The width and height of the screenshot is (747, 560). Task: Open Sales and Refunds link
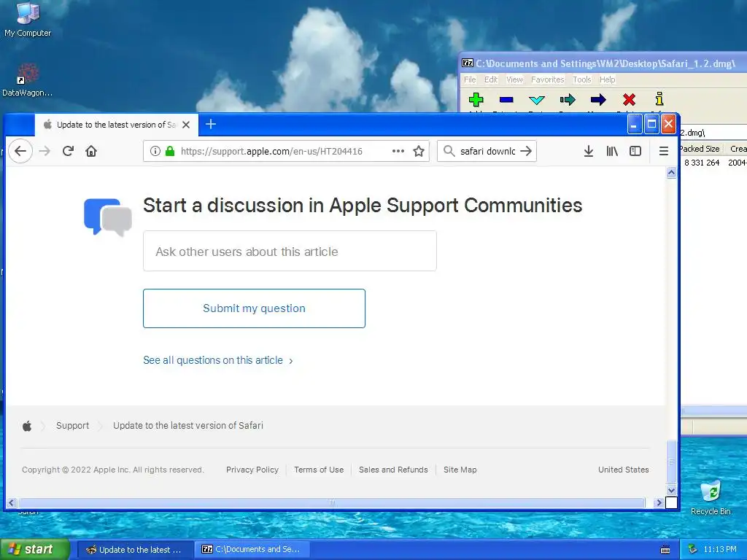pos(393,470)
